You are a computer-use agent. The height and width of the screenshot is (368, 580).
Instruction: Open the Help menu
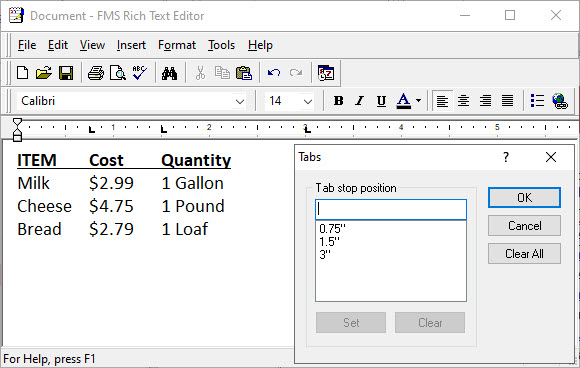pyautogui.click(x=260, y=45)
